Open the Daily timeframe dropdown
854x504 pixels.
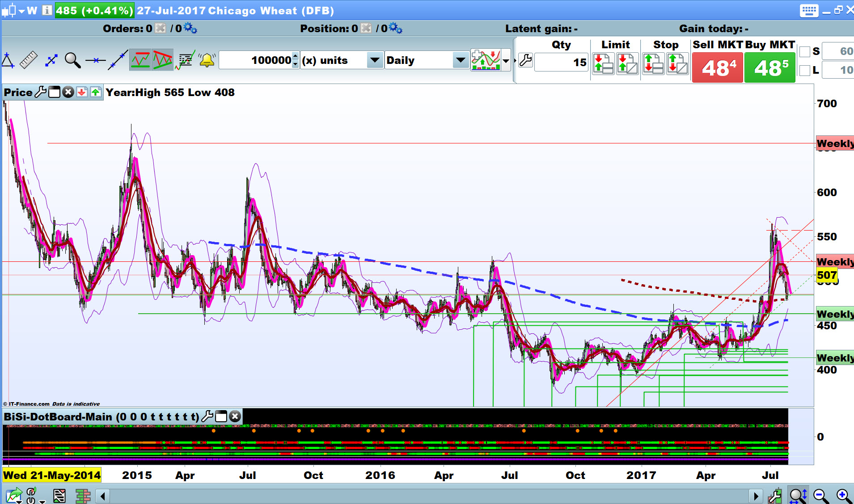460,60
